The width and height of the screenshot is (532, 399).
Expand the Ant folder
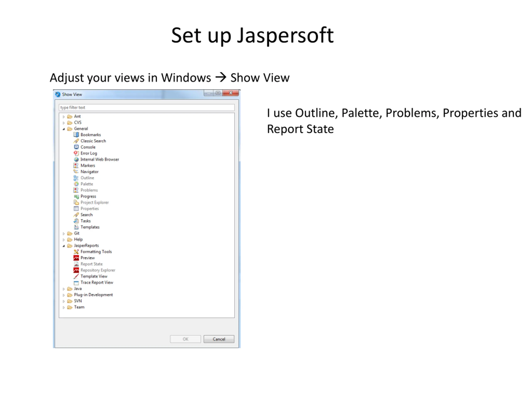64,117
